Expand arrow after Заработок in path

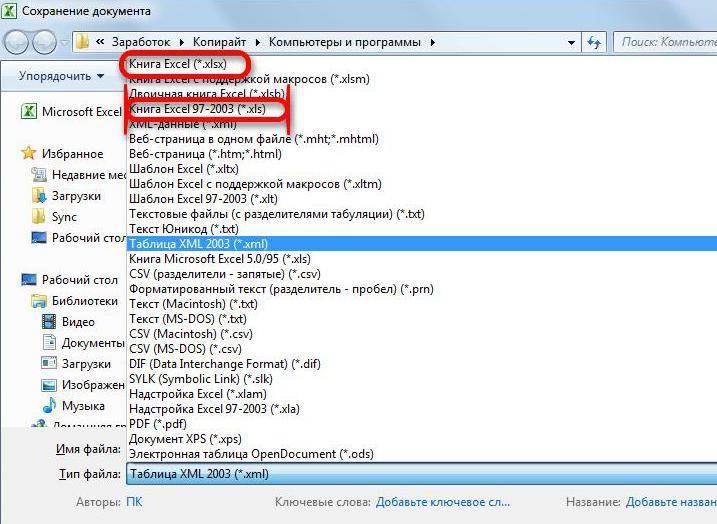[182, 43]
